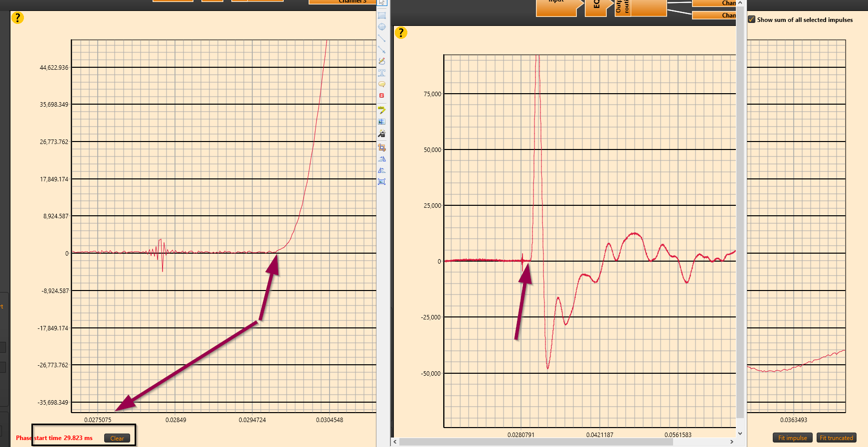
Task: Clear the phase start time
Action: [117, 438]
